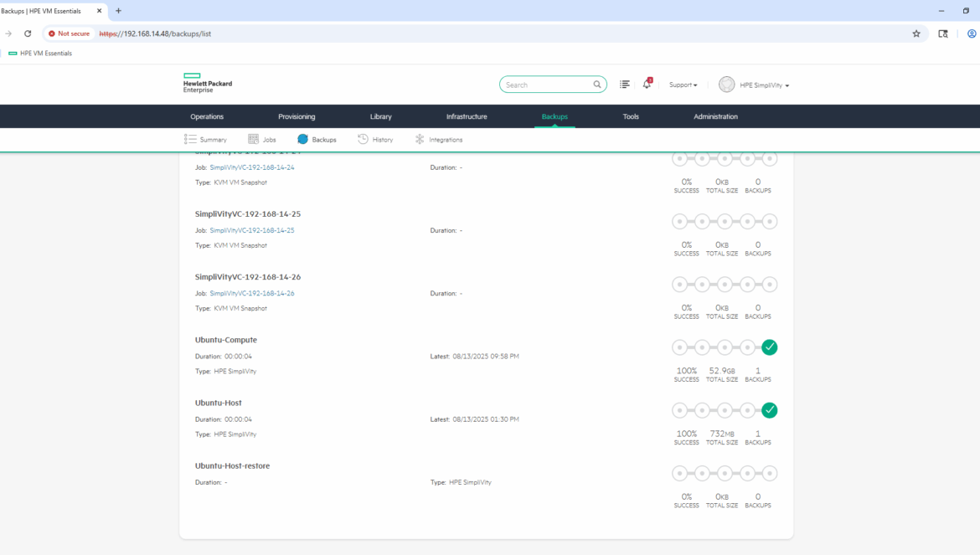
Task: Open job link SimpliVityVC-192-168-14-26
Action: (252, 294)
